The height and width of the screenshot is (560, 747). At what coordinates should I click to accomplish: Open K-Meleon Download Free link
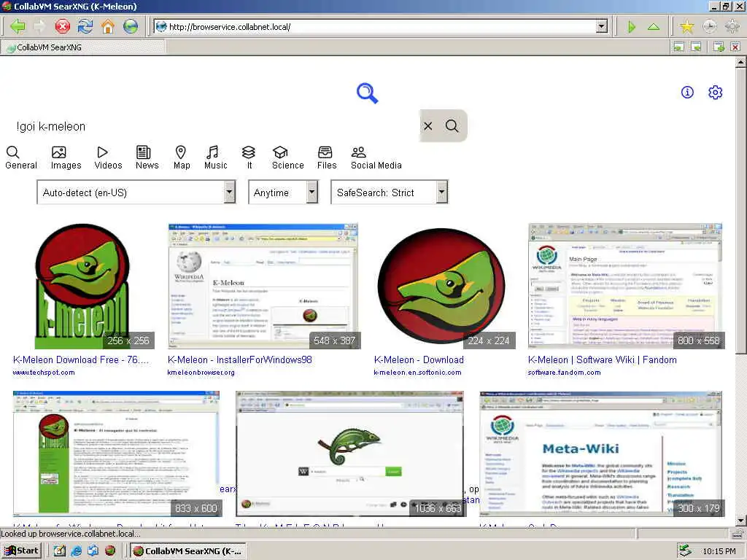click(x=81, y=359)
